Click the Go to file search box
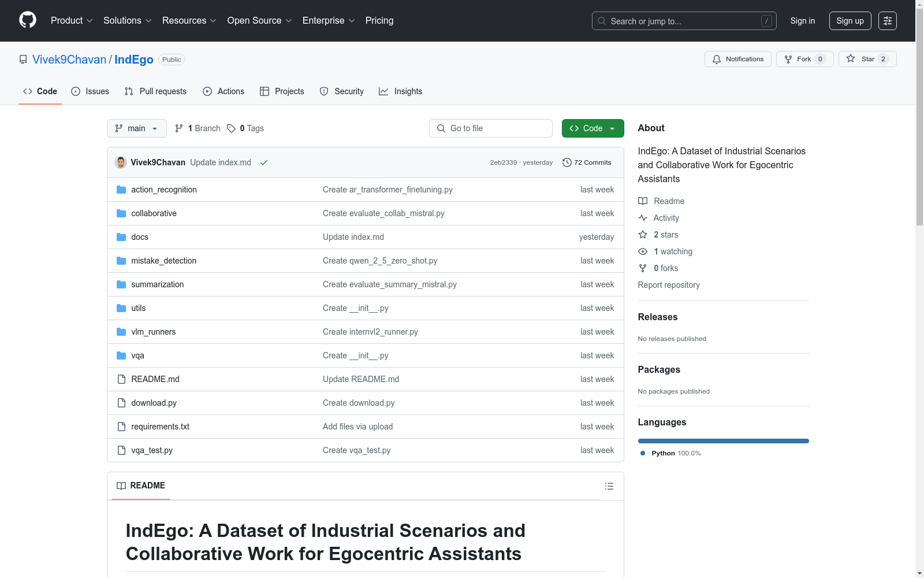 (x=491, y=128)
